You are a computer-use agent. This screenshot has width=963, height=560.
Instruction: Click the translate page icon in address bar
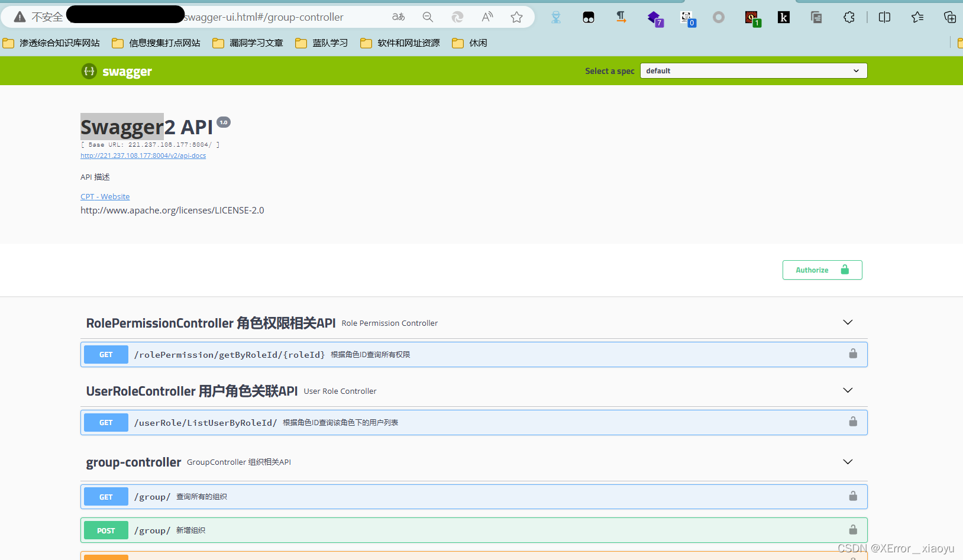point(398,17)
